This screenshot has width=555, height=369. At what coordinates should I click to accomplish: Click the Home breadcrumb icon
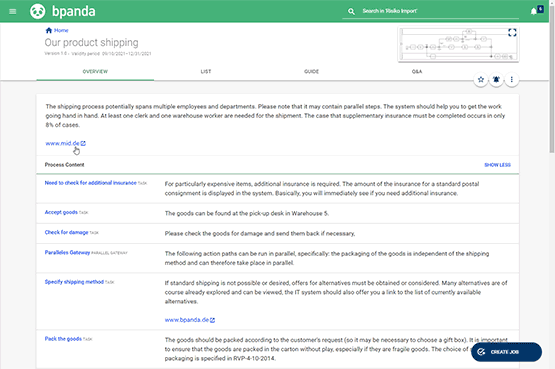pos(49,30)
